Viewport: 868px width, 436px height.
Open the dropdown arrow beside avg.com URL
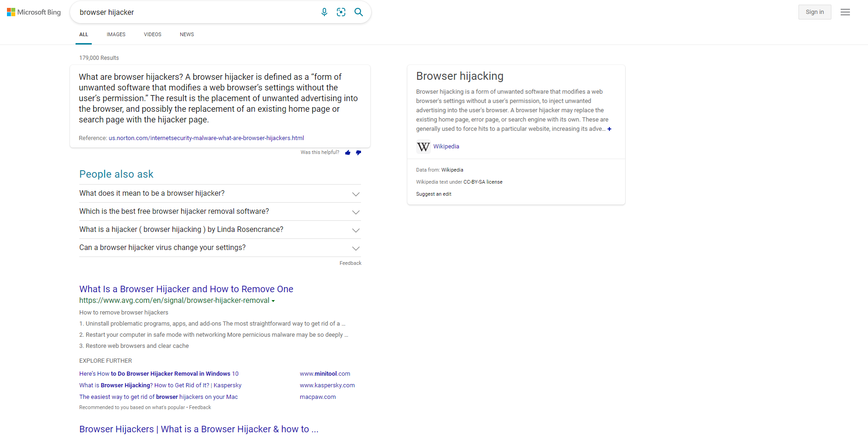(273, 301)
